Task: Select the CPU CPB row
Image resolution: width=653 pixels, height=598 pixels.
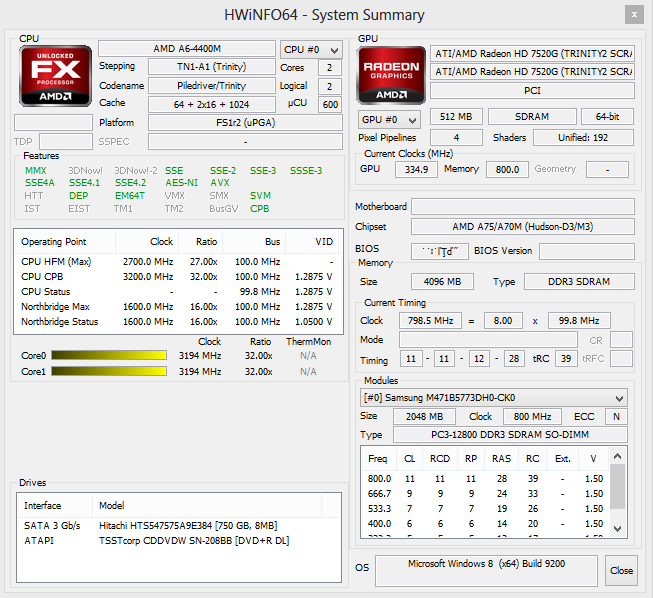Action: pyautogui.click(x=178, y=277)
